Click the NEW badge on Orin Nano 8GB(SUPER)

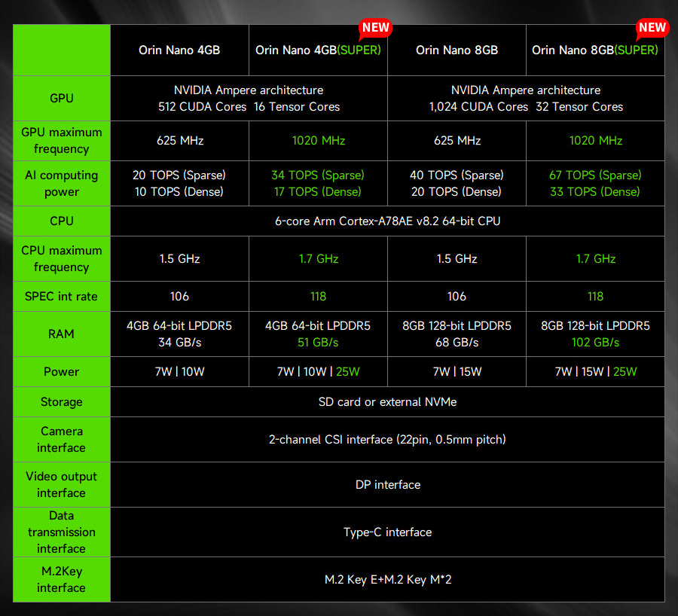[x=652, y=29]
